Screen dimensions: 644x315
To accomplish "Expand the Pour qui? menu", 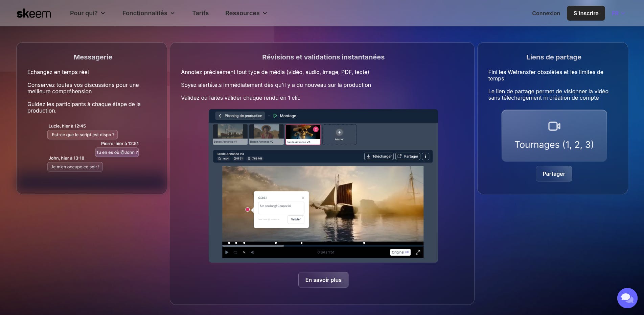I will 87,13.
